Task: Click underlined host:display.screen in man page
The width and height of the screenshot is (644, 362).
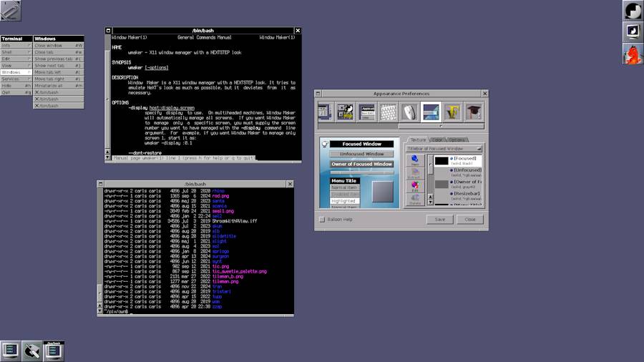Action: point(172,108)
